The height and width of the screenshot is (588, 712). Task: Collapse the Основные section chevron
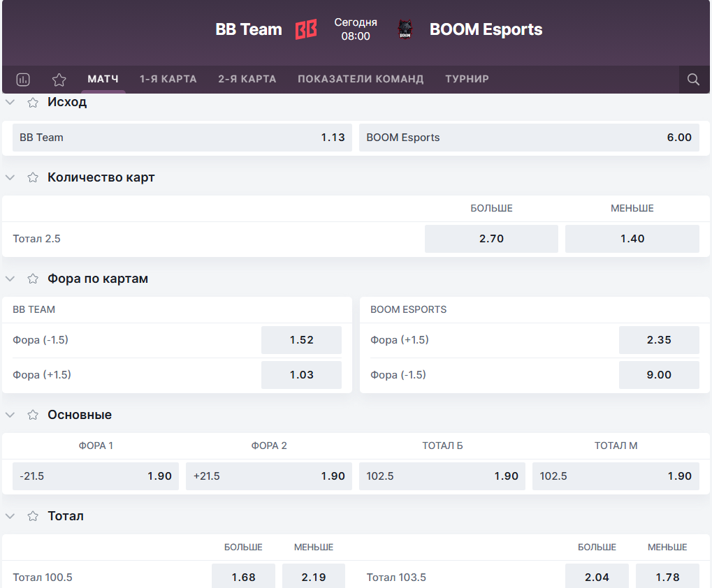pos(10,415)
